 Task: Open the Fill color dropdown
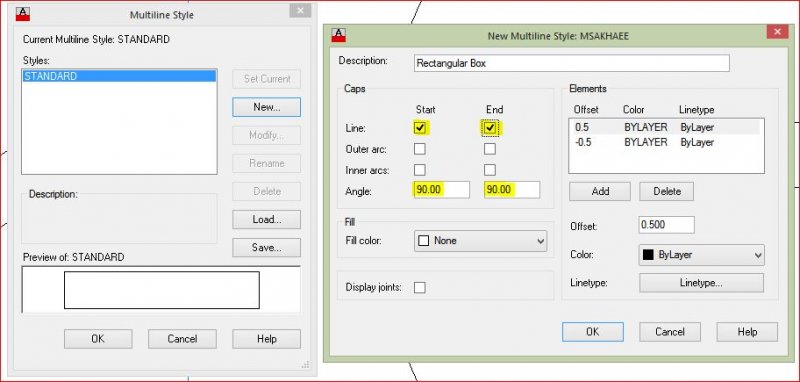click(481, 241)
